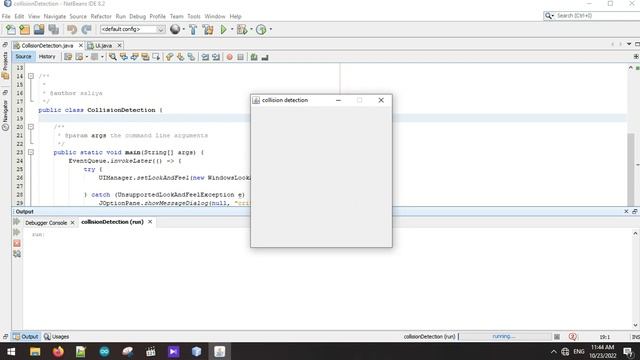
Task: Click the Debug Project icon
Action: tap(242, 29)
